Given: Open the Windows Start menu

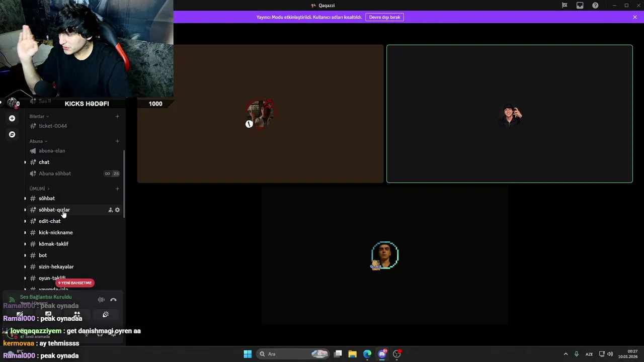Looking at the screenshot, I should click(248, 354).
